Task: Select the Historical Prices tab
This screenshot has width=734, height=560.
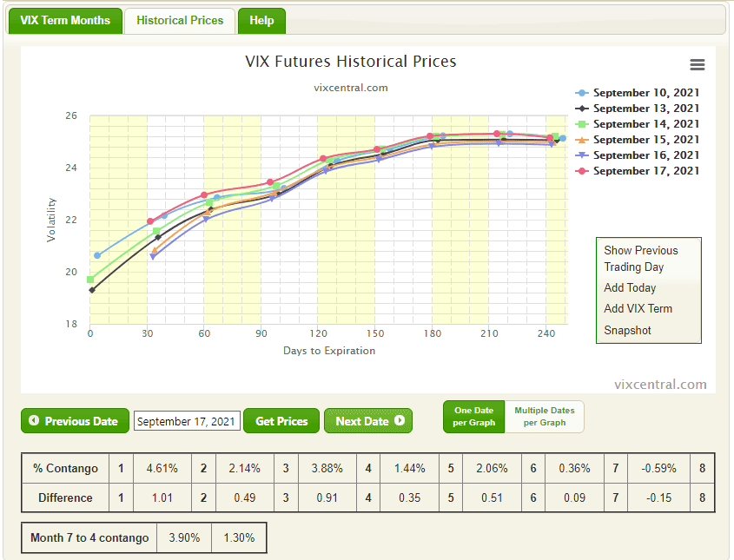Action: click(x=180, y=21)
